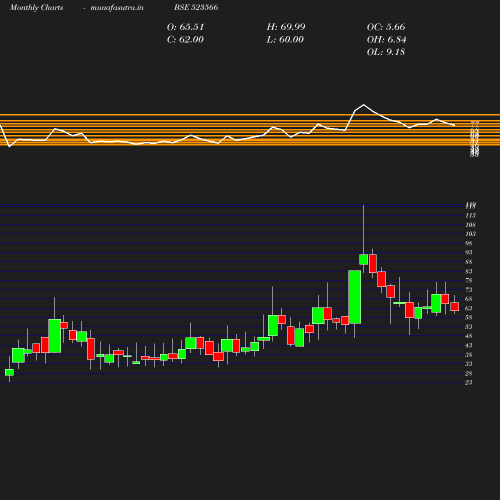Click the 43 price axis label

point(469,345)
